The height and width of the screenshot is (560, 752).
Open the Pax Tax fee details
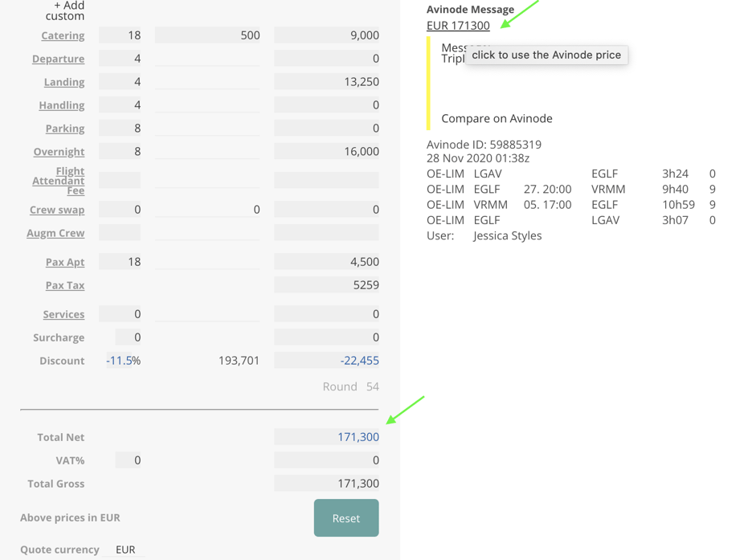63,285
